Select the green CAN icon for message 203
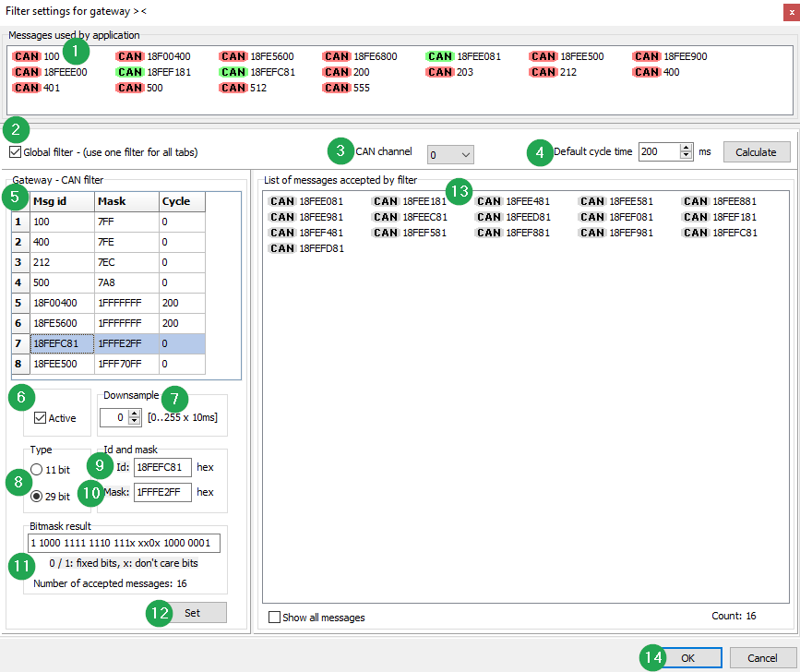 point(440,71)
